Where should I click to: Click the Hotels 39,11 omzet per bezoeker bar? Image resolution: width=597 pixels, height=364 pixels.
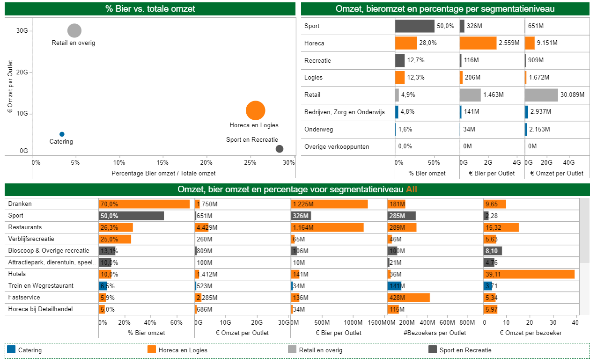click(x=529, y=274)
